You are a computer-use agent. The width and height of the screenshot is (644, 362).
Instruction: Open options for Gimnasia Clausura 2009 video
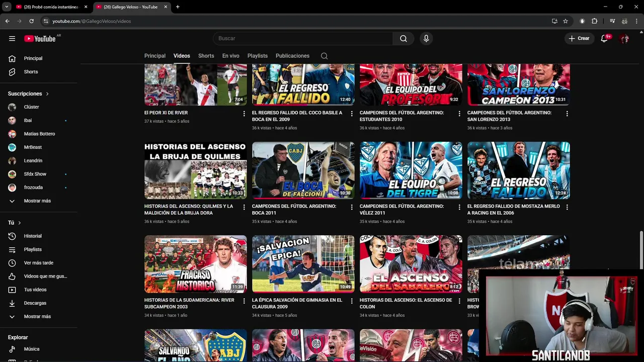pyautogui.click(x=352, y=301)
